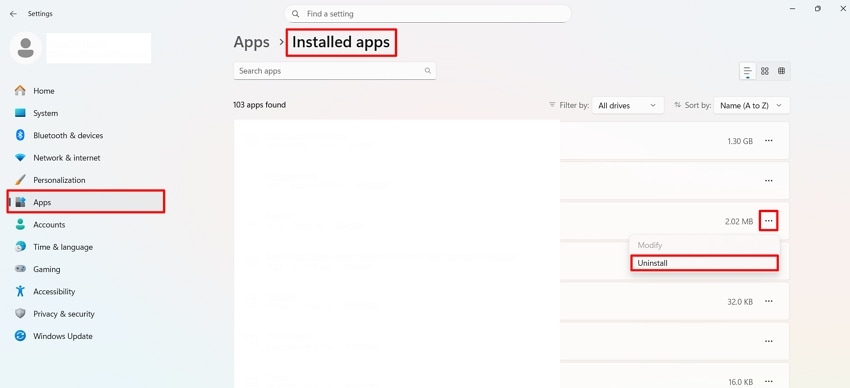The image size is (850, 388).
Task: Go to Bluetooth & devices settings
Action: 86,135
